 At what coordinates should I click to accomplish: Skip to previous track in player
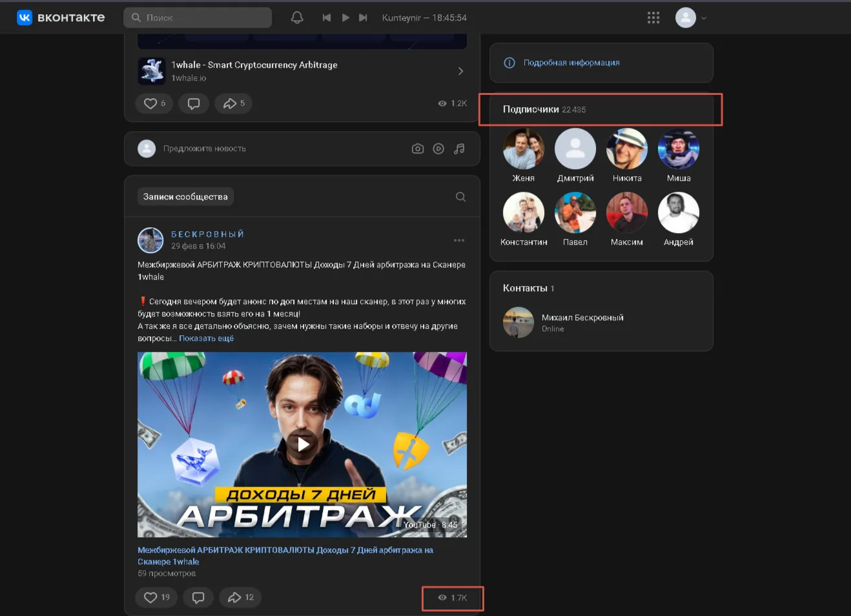coord(327,17)
